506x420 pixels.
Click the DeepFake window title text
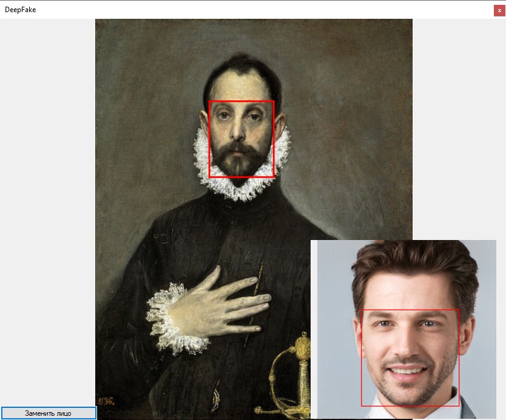21,10
